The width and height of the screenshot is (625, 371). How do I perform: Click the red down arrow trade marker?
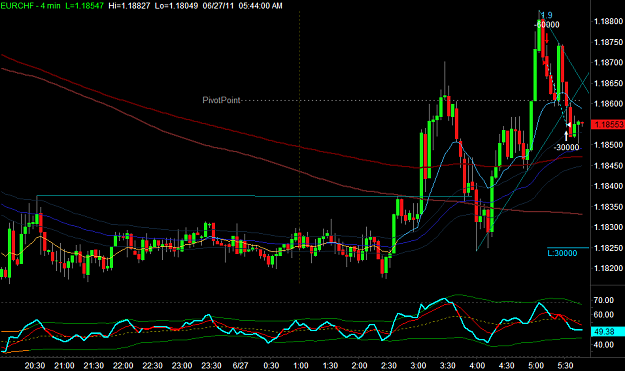(x=547, y=38)
